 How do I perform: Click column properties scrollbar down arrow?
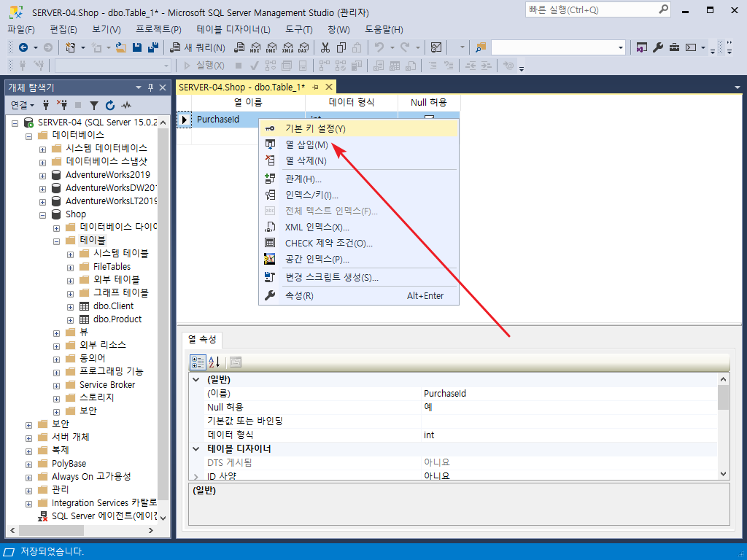point(723,474)
